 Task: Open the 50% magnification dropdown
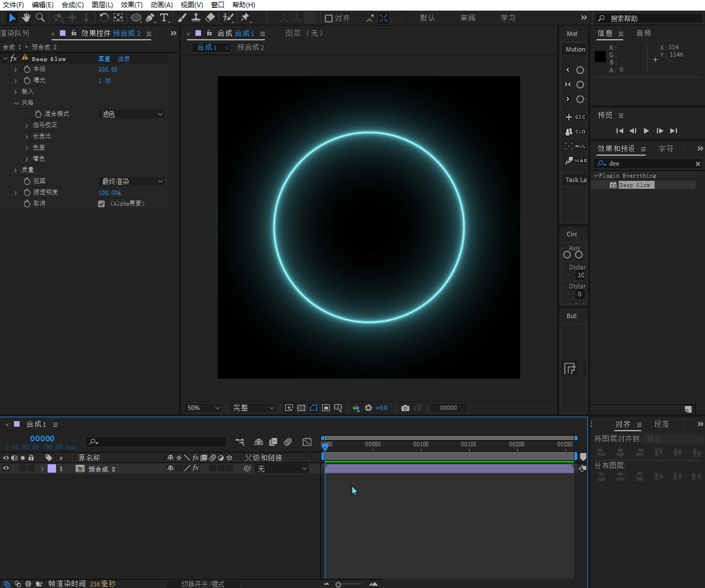click(203, 408)
